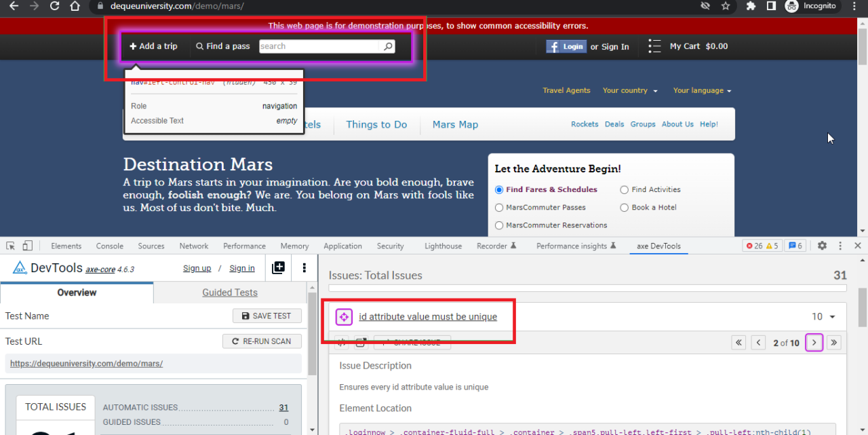Select the Find Fares & Schedules radio button
Viewport: 868px width, 435px height.
pyautogui.click(x=500, y=190)
